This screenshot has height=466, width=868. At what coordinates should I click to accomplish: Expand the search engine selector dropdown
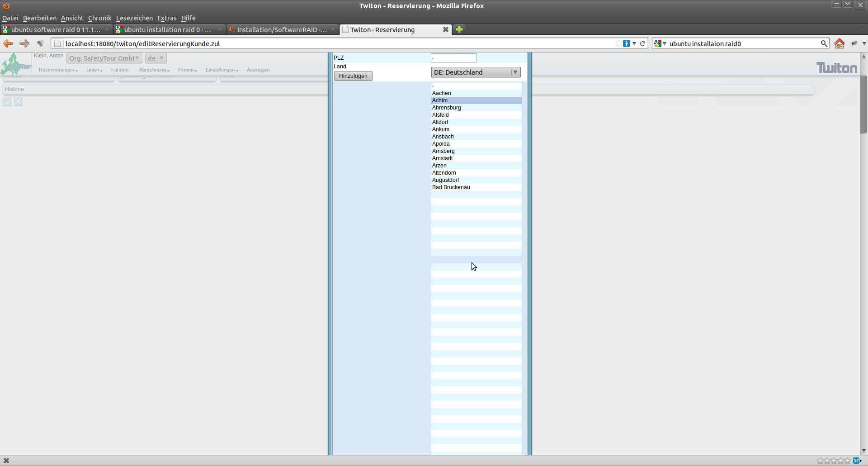coord(660,43)
